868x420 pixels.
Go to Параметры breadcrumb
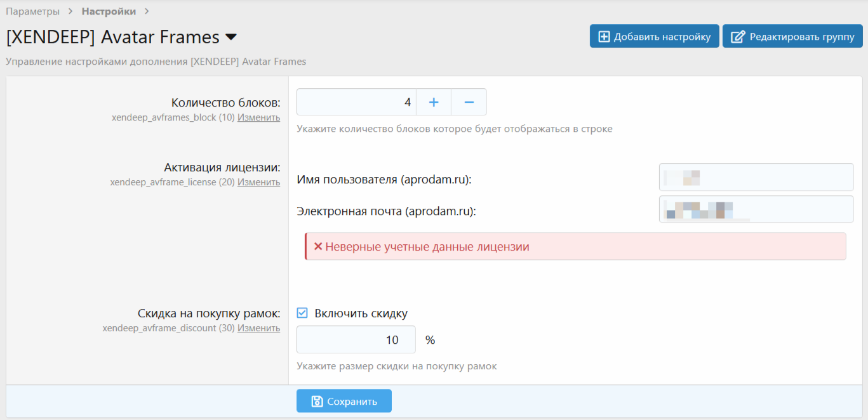click(33, 11)
